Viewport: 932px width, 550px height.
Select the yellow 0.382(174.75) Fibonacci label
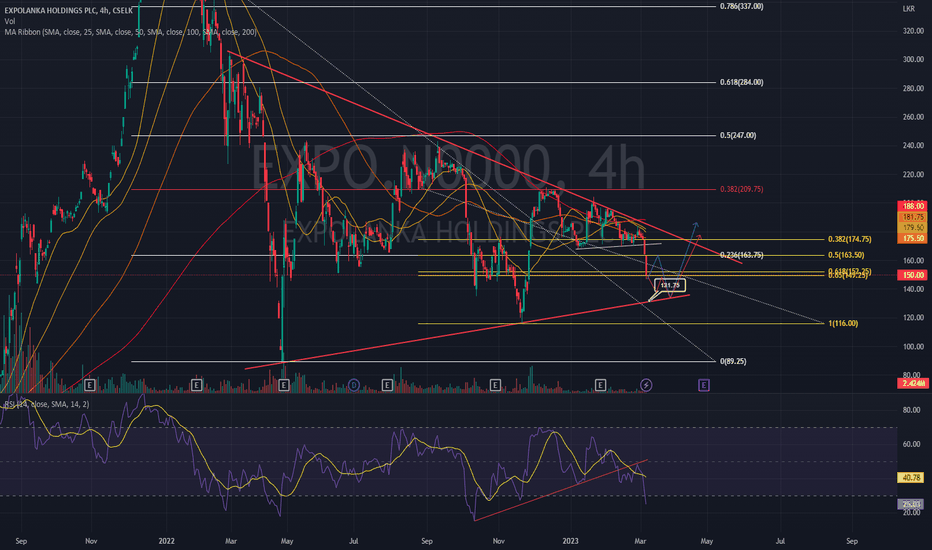(x=849, y=240)
